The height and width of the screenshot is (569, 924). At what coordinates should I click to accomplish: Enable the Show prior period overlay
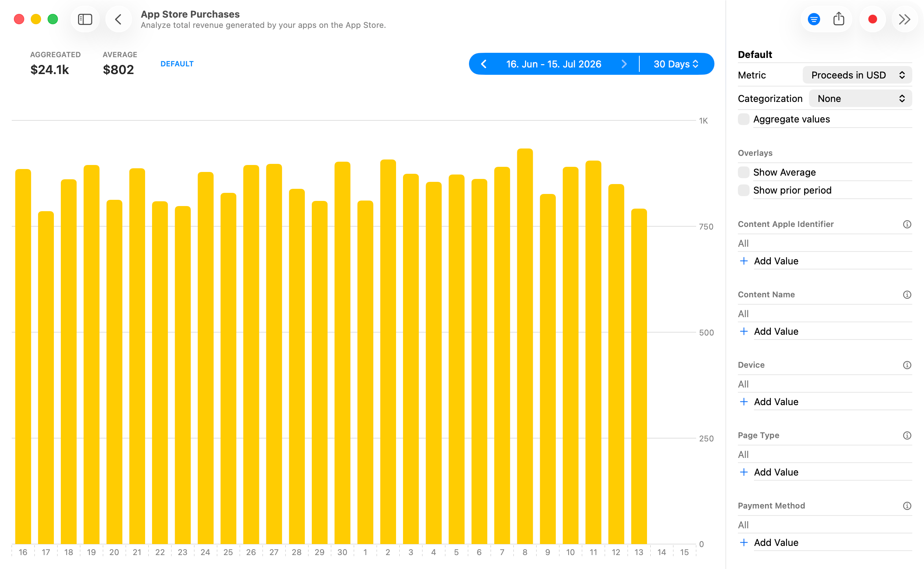[743, 190]
